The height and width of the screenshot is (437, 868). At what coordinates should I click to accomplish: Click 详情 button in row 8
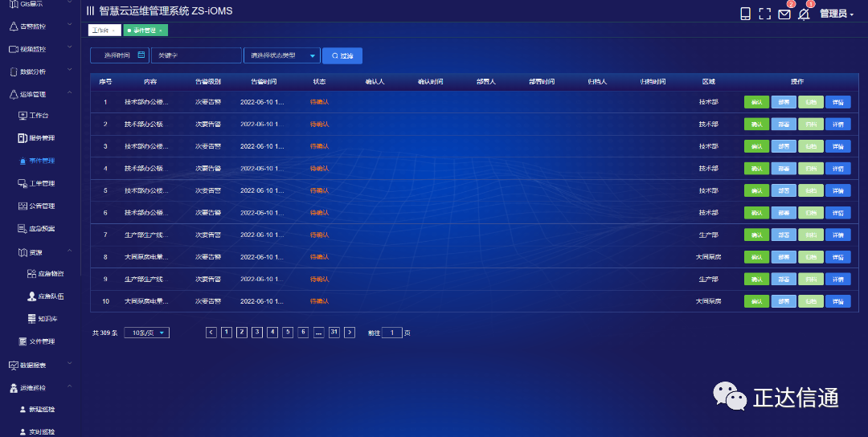coord(837,257)
